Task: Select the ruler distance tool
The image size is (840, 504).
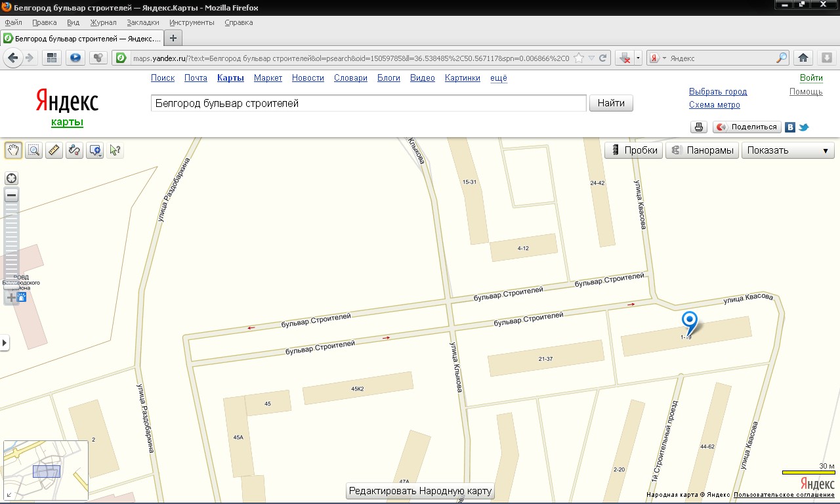Action: [x=54, y=150]
